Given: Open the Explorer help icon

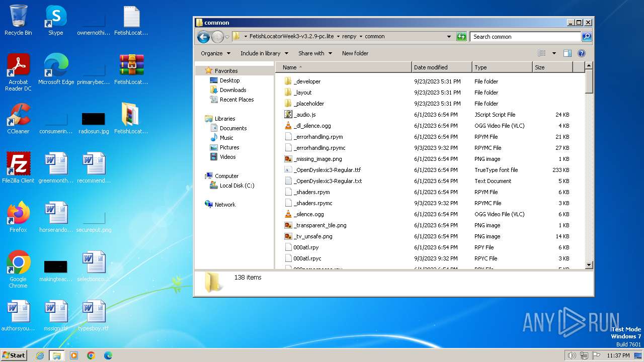Looking at the screenshot, I should point(582,53).
